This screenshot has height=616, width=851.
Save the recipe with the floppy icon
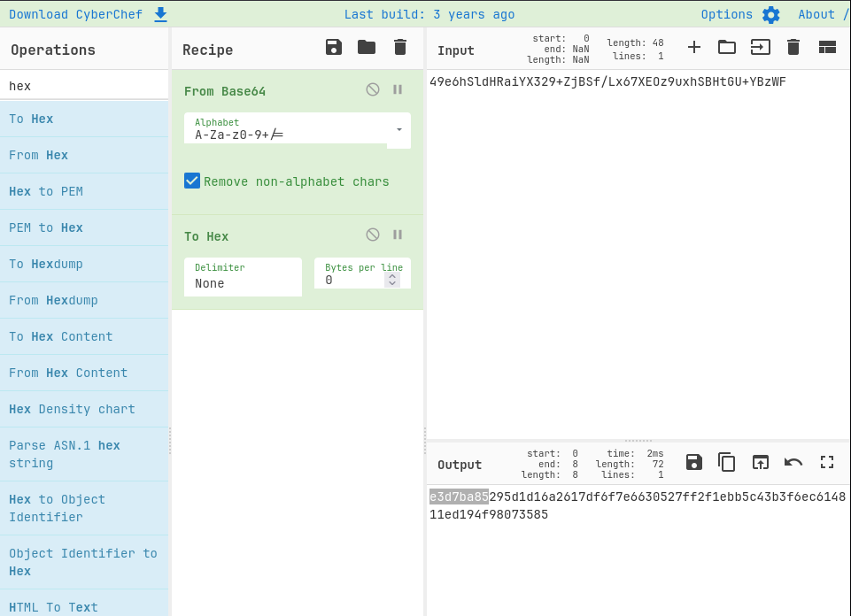point(334,47)
